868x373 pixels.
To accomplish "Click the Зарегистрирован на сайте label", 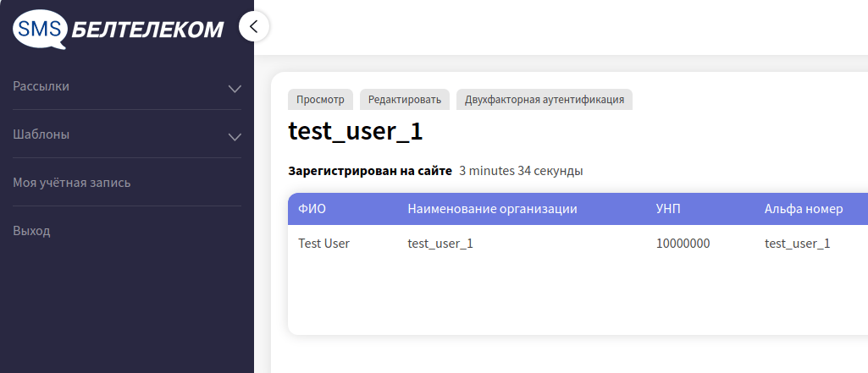I will [x=370, y=171].
